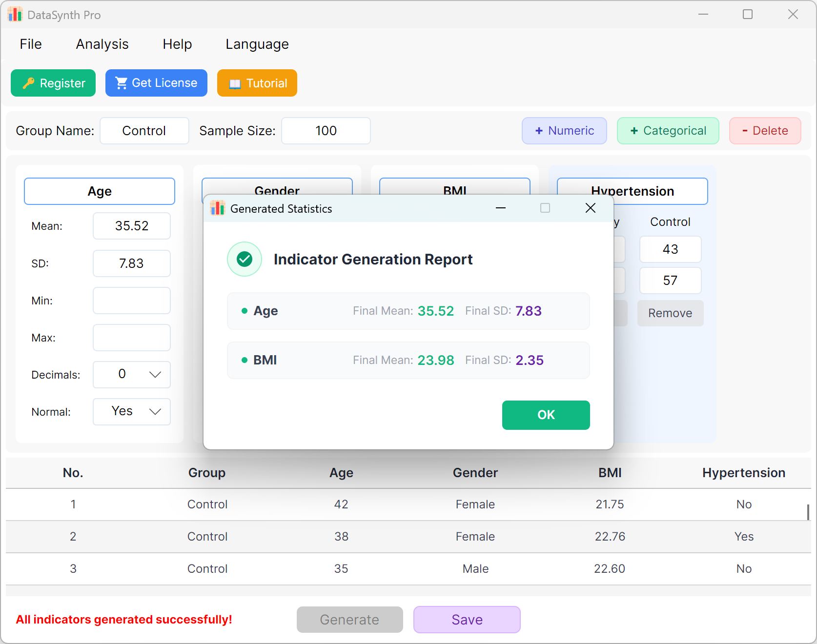
Task: Click the Register button
Action: tap(53, 83)
